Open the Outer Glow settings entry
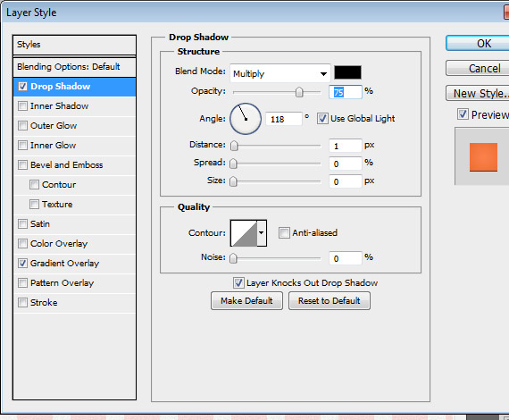Image resolution: width=509 pixels, height=420 pixels. [x=74, y=126]
